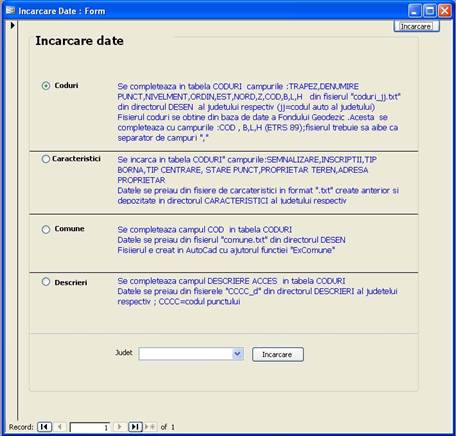Create new record with asterisk button
Image resolution: width=456 pixels, height=436 pixels.
[150, 427]
